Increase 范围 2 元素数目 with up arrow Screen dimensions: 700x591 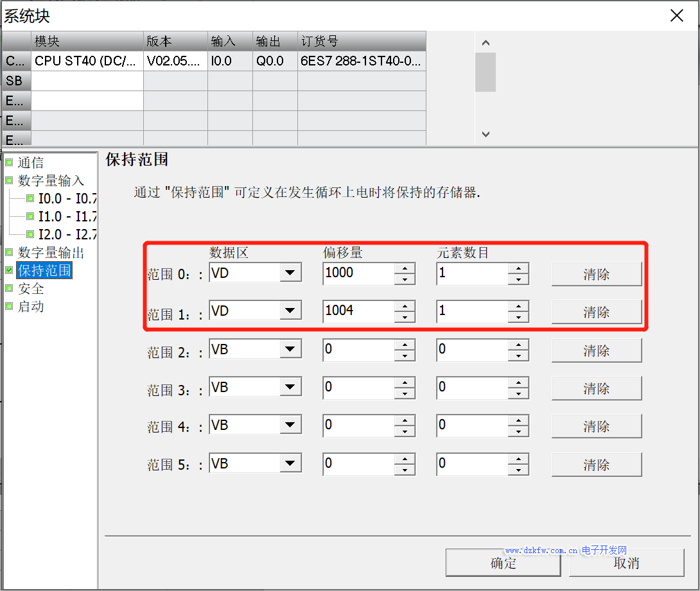point(518,345)
